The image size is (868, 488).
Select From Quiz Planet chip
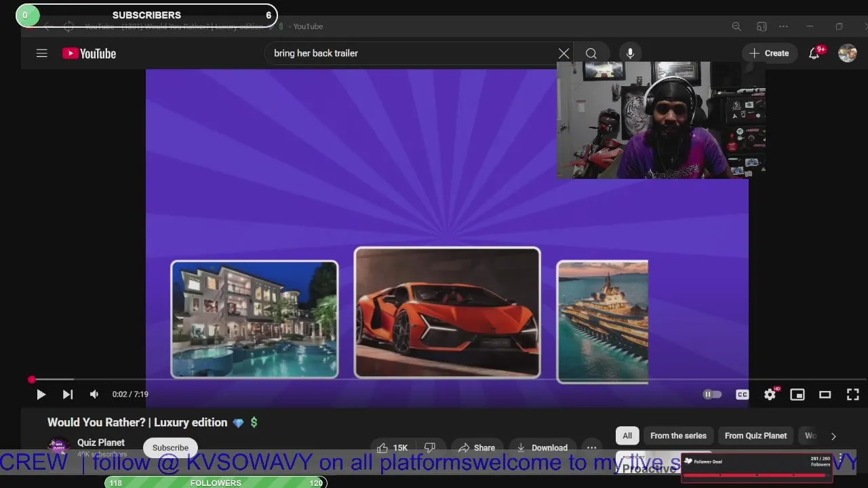(x=755, y=436)
